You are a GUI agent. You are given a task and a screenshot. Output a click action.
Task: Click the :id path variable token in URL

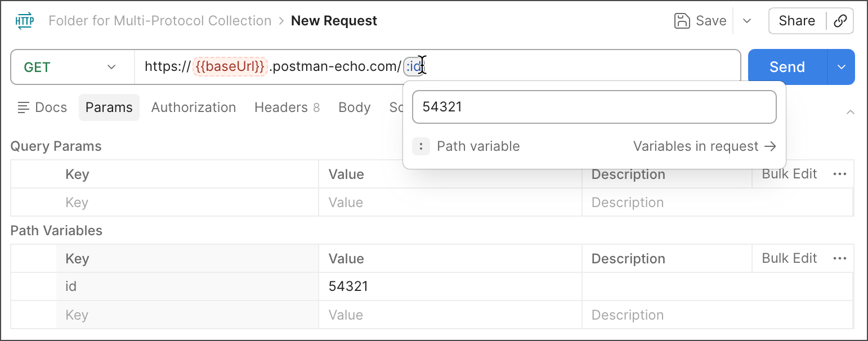click(x=413, y=67)
